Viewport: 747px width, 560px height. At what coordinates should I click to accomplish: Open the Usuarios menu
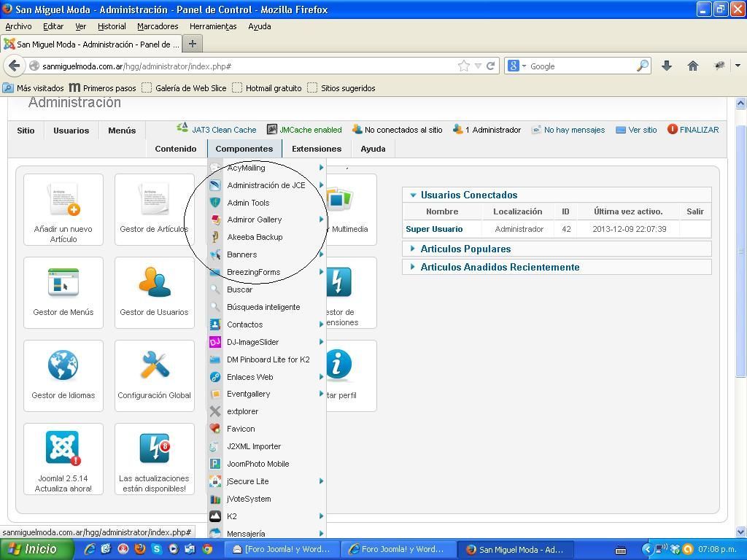[71, 130]
